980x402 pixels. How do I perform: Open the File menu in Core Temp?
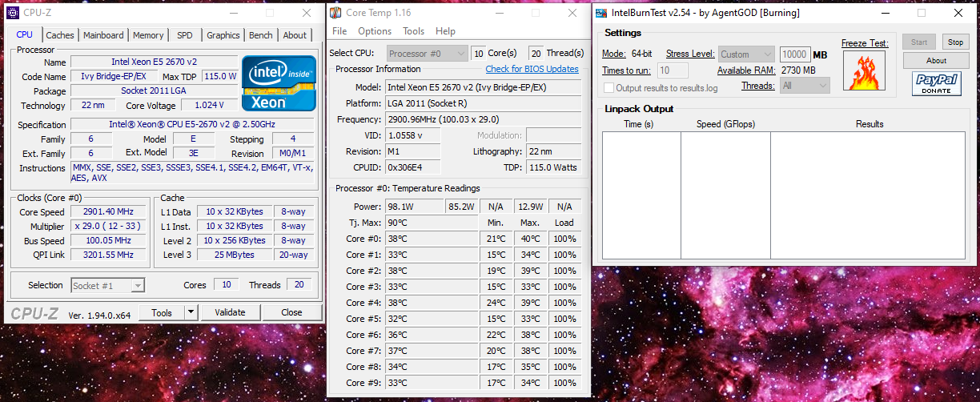tap(339, 31)
